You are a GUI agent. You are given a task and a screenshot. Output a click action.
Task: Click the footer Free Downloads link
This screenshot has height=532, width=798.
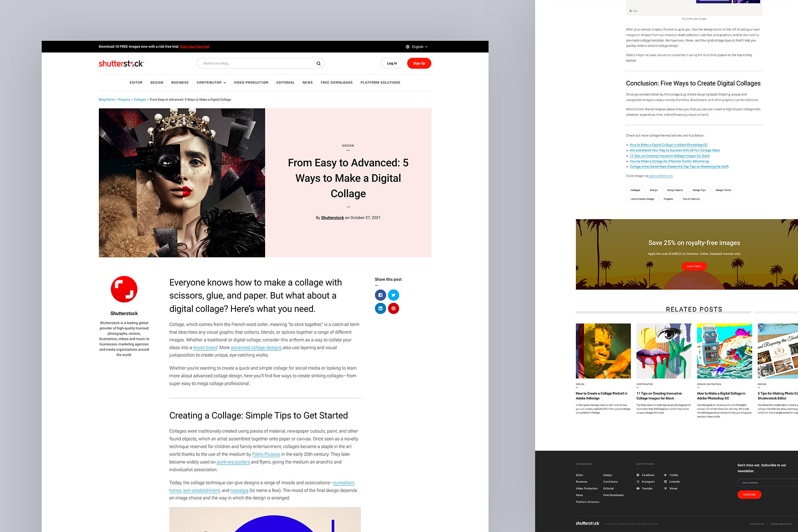coord(613,495)
